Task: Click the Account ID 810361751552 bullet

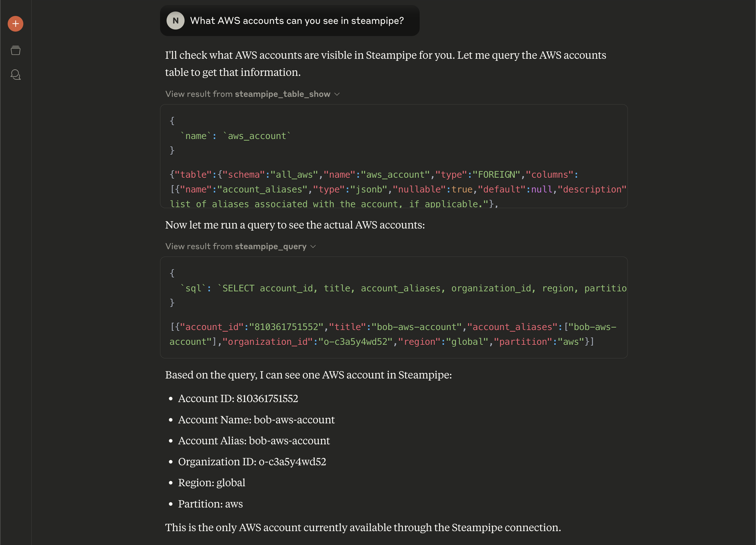Action: [238, 399]
